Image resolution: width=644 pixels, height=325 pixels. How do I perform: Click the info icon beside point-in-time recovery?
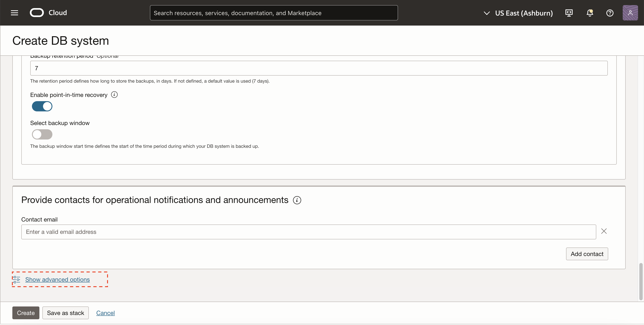coord(114,95)
